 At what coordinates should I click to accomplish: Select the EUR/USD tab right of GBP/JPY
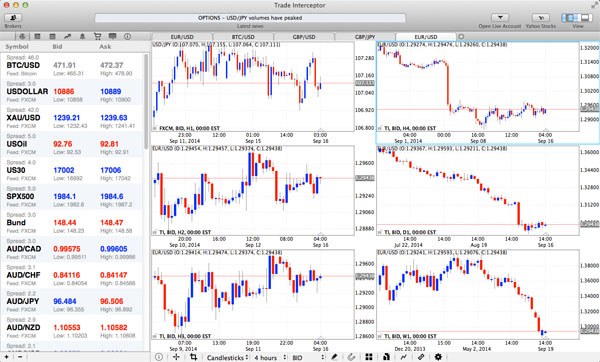(426, 37)
